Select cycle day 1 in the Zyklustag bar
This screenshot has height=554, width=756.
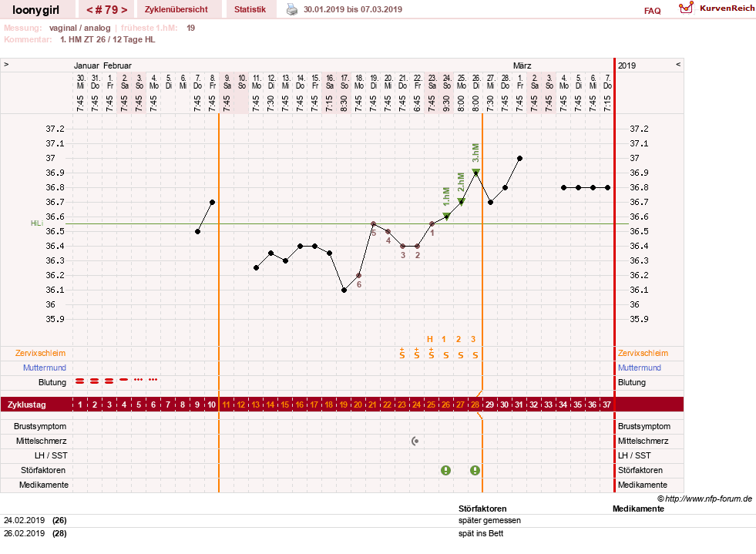pos(80,405)
